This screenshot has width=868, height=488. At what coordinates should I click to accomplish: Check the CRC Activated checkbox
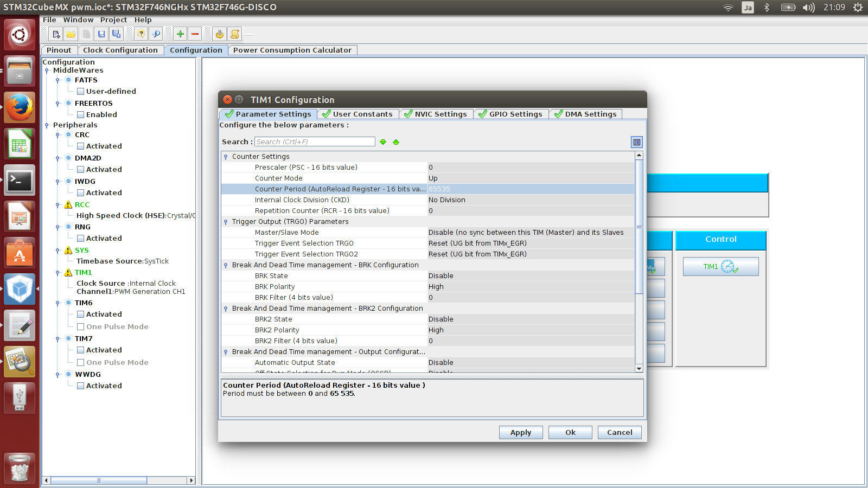point(80,146)
